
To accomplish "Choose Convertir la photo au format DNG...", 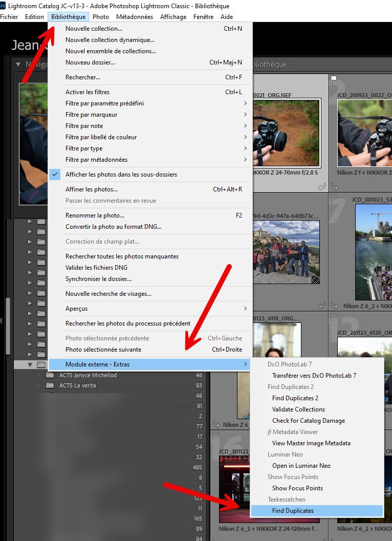I will click(150, 227).
